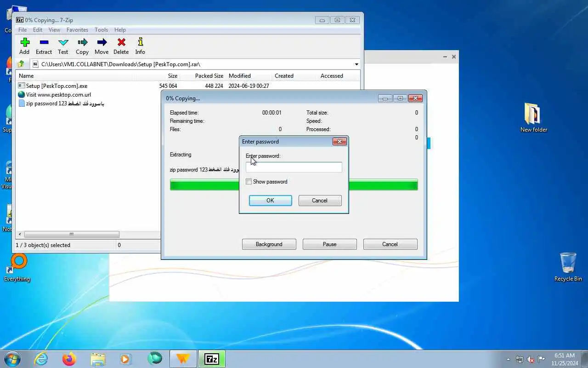588x368 pixels.
Task: Launch Firefox from taskbar
Action: click(x=69, y=359)
